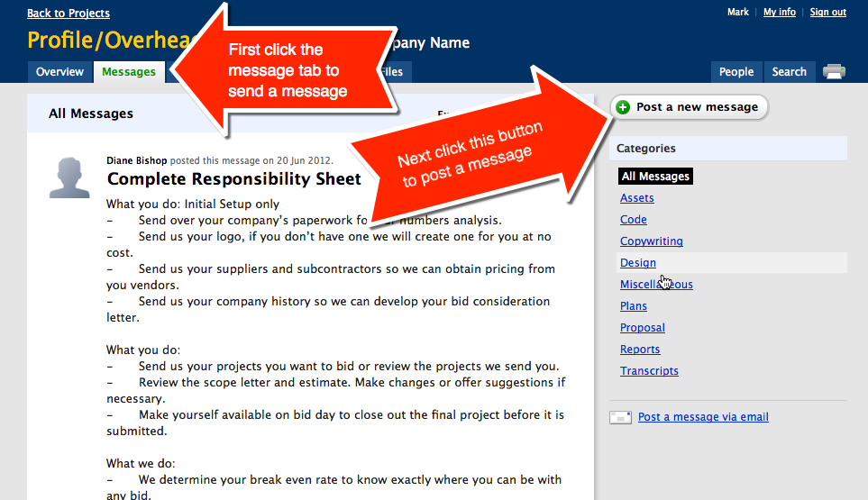The image size is (868, 500).
Task: Open the My info link
Action: click(x=780, y=13)
